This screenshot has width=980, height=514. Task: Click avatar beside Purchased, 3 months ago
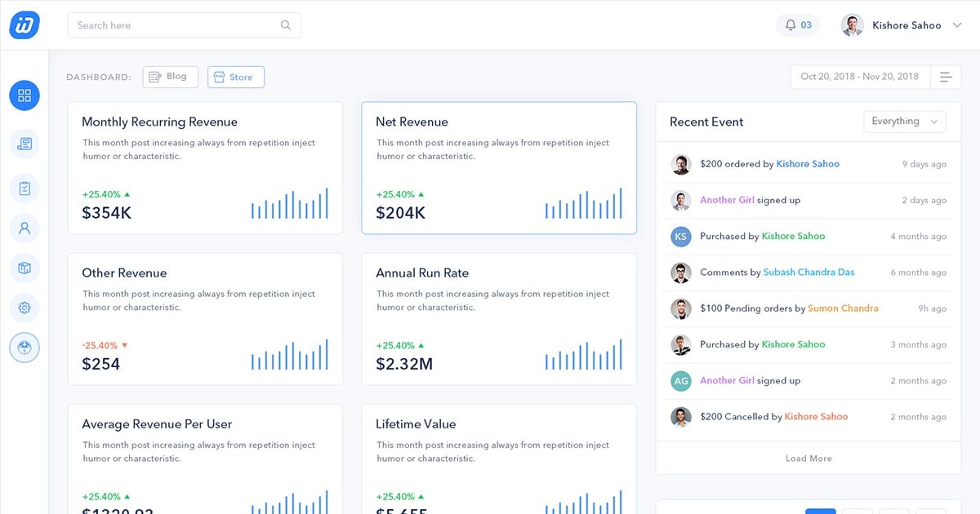tap(681, 344)
